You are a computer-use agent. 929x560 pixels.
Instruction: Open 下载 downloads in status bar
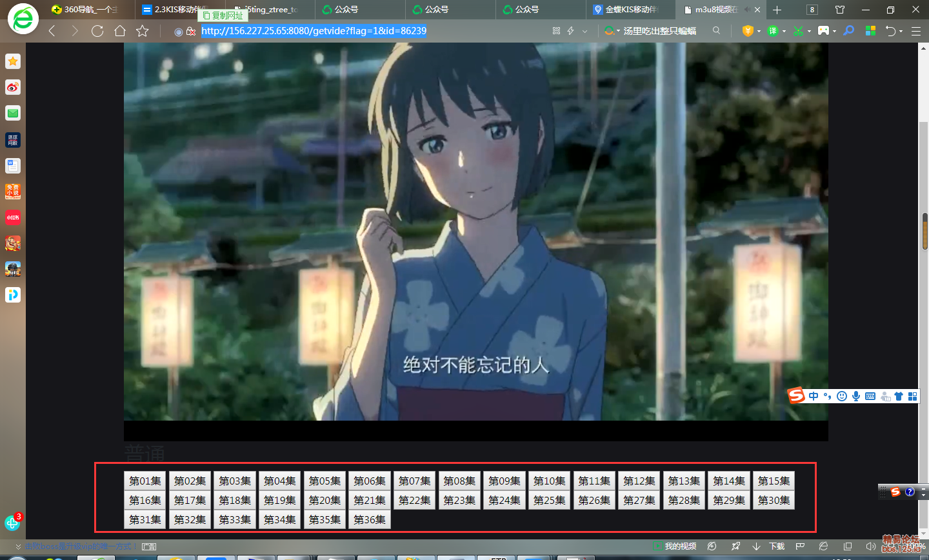pos(770,546)
